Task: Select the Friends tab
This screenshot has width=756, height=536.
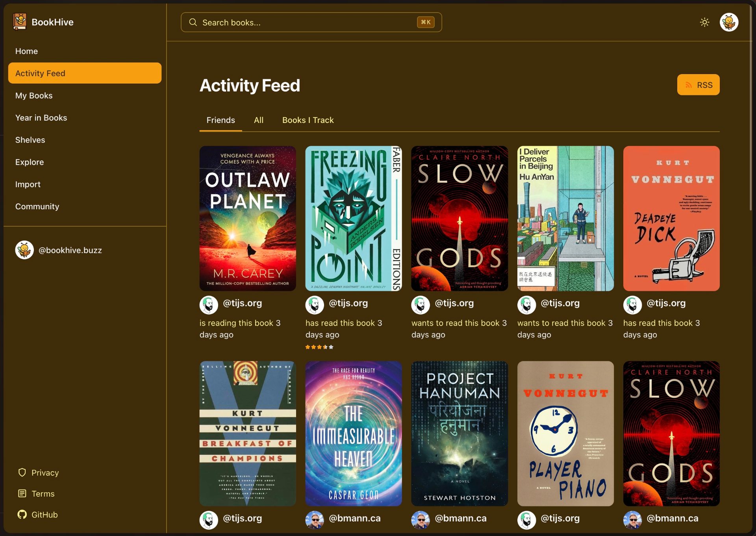Action: coord(220,120)
